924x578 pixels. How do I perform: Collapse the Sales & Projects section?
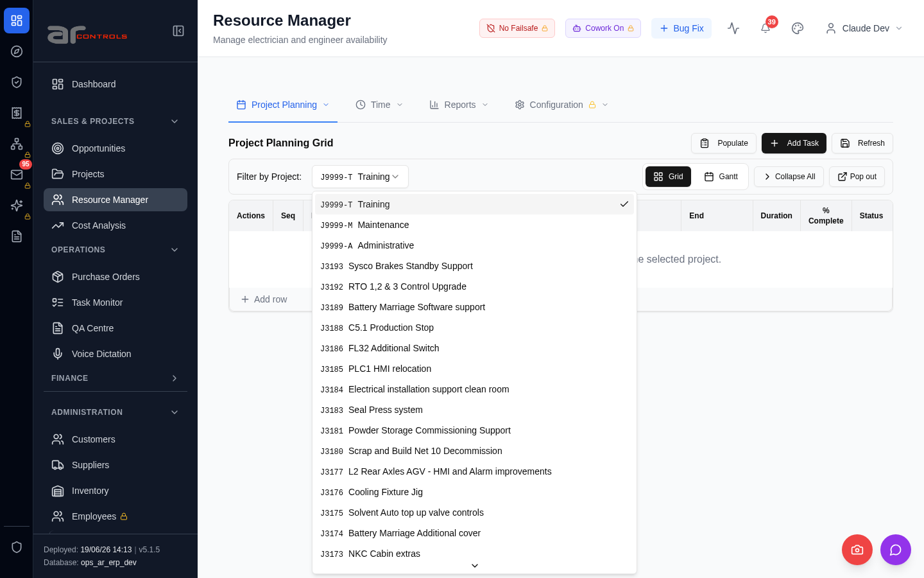116,121
